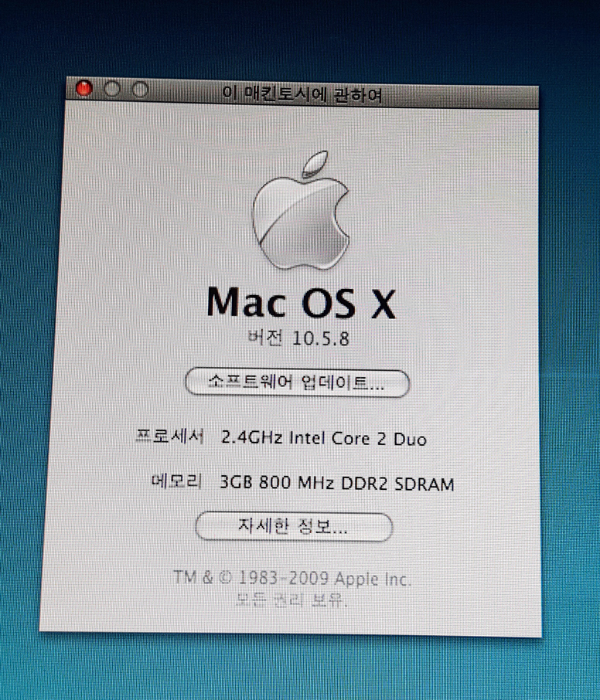Click the 프로세서 label
This screenshot has width=600, height=700.
[169, 437]
